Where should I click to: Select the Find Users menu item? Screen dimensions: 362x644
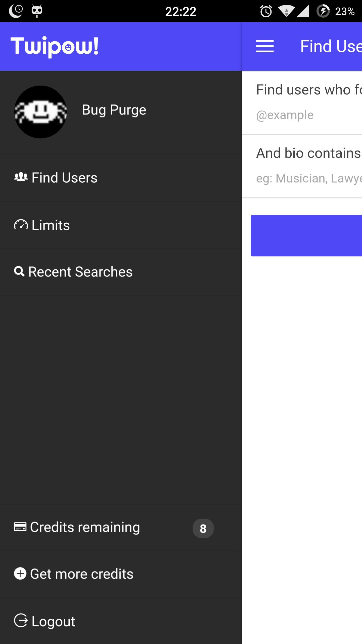[x=121, y=178]
